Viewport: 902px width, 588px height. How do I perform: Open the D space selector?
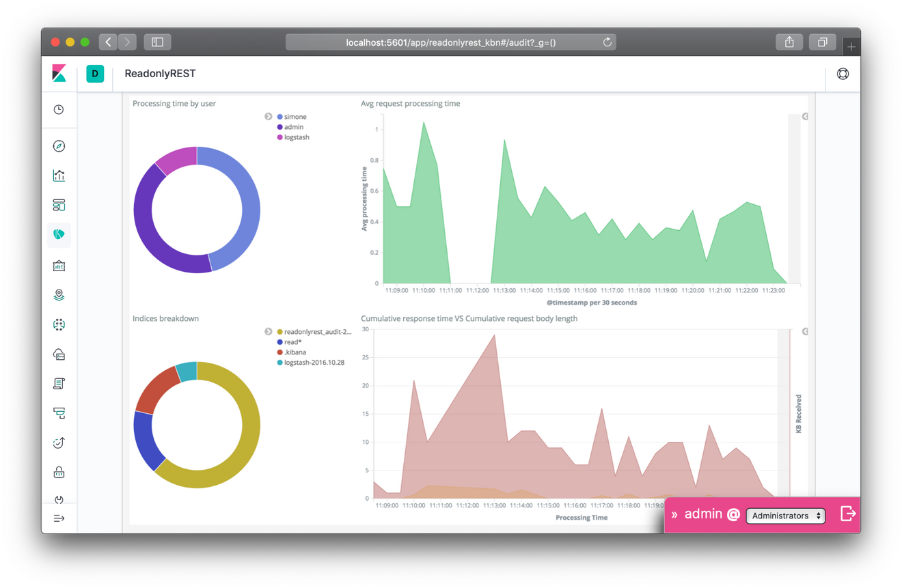click(x=95, y=74)
